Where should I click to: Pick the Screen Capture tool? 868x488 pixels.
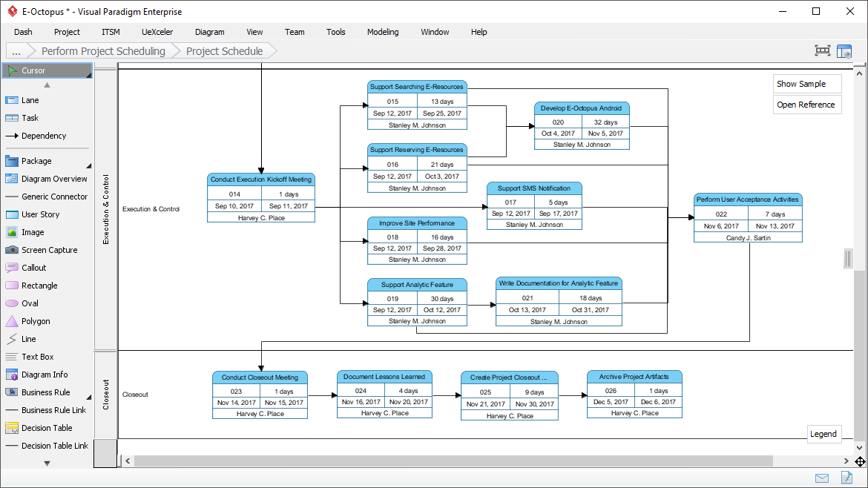[x=45, y=250]
